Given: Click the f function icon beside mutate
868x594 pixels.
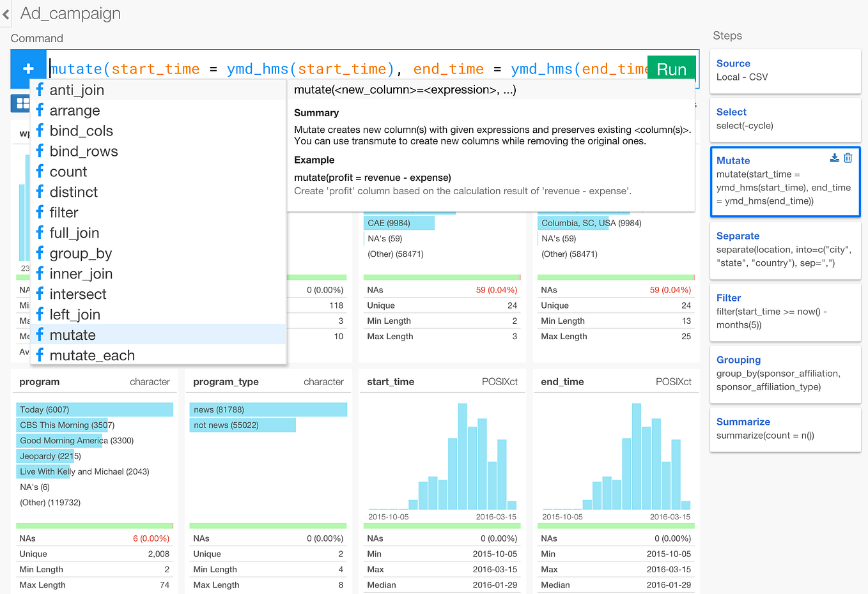Looking at the screenshot, I should [40, 334].
